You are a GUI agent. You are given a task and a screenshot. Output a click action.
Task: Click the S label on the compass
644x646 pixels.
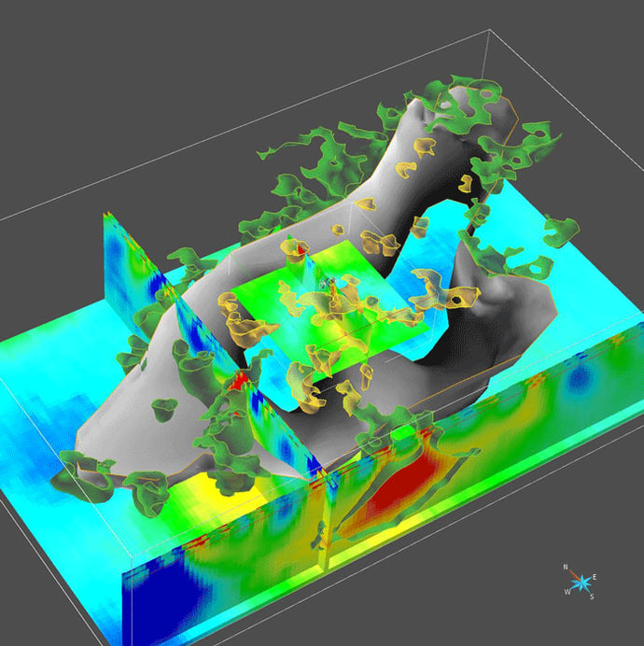click(591, 597)
